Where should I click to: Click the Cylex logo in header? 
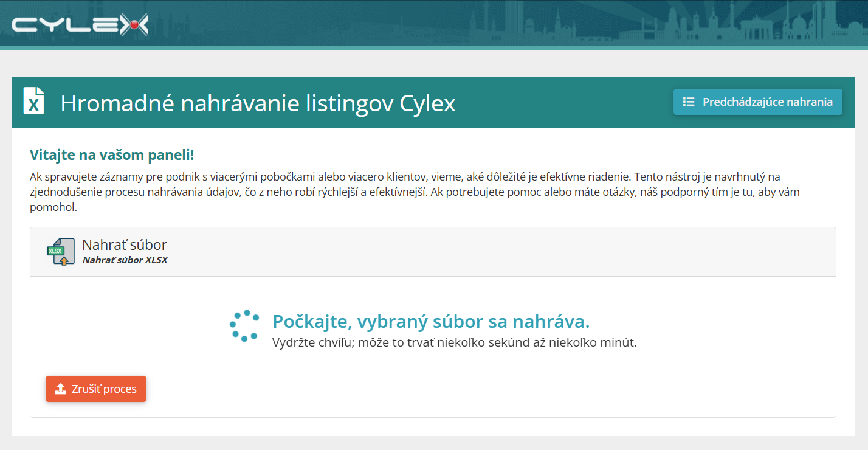pos(80,25)
